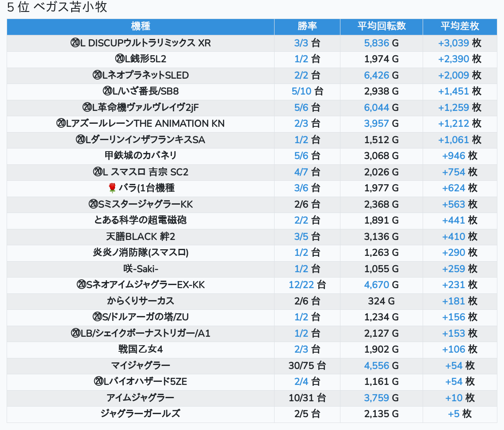Click the ジャグラーガールズ machine name

[x=141, y=414]
